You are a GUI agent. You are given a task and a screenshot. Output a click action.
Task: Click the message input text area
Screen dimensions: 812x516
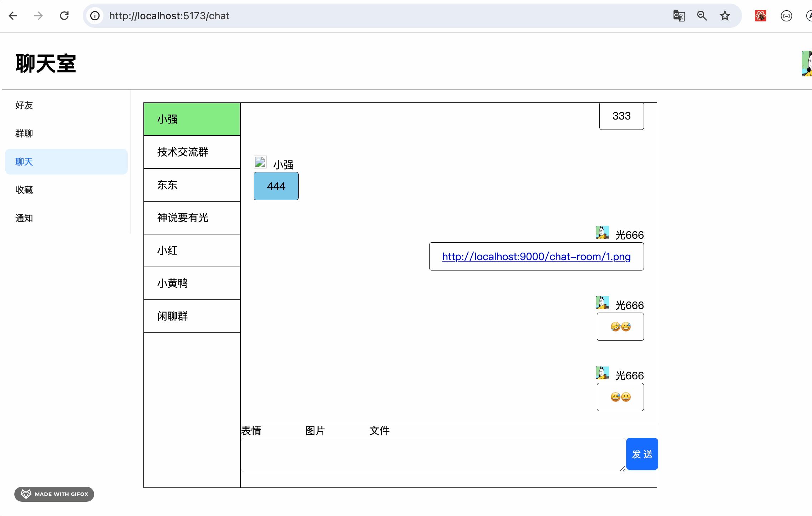pyautogui.click(x=432, y=455)
